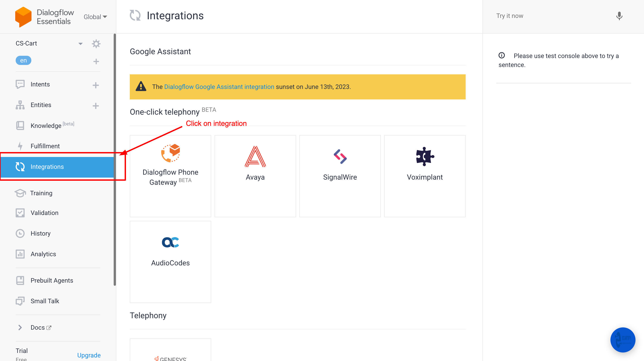The height and width of the screenshot is (361, 644).
Task: Add a language with plus icon
Action: (x=96, y=61)
